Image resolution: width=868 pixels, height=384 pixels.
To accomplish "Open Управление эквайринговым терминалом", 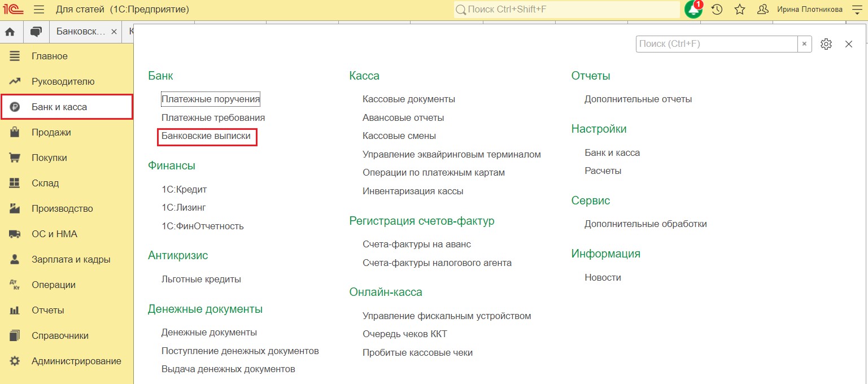I will (x=452, y=154).
